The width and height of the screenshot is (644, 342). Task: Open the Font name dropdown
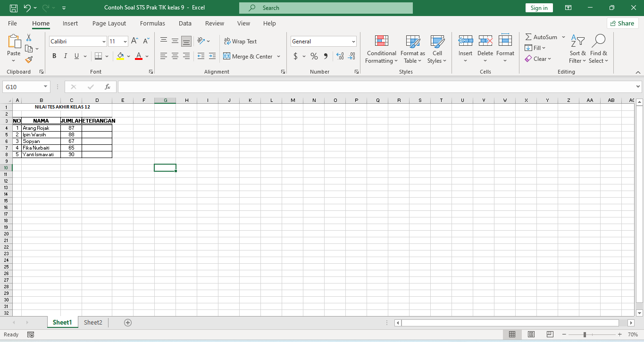point(104,42)
